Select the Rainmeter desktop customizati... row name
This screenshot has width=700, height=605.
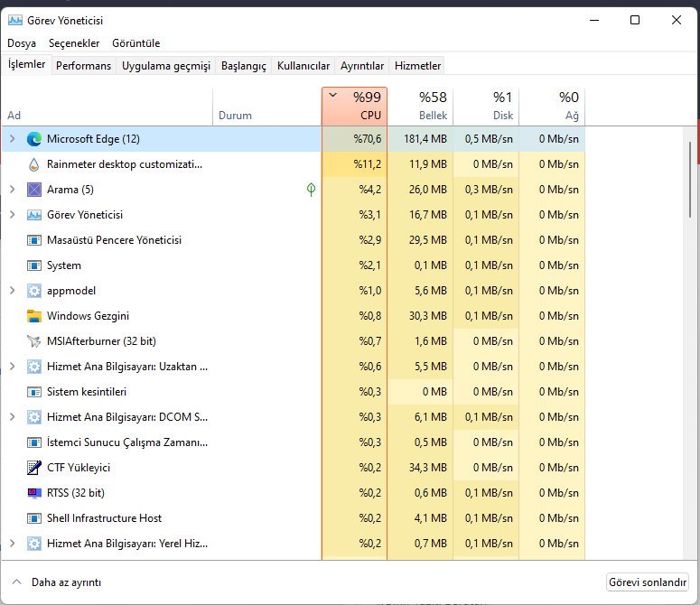125,164
